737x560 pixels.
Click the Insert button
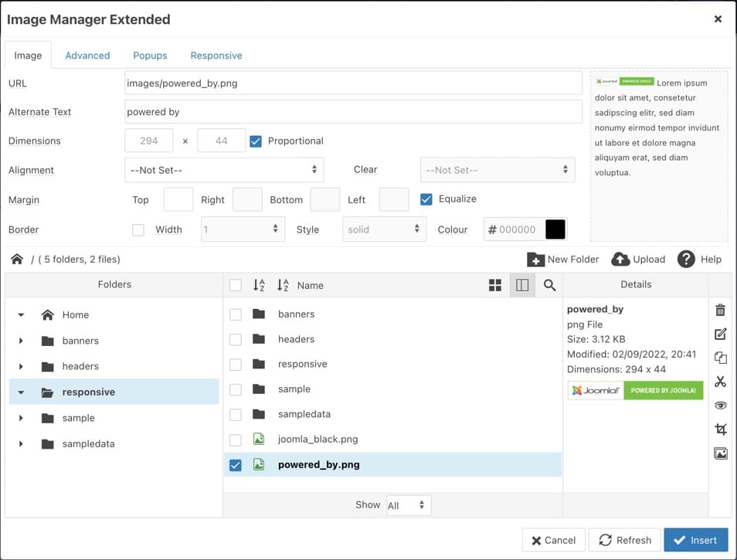[x=695, y=540]
